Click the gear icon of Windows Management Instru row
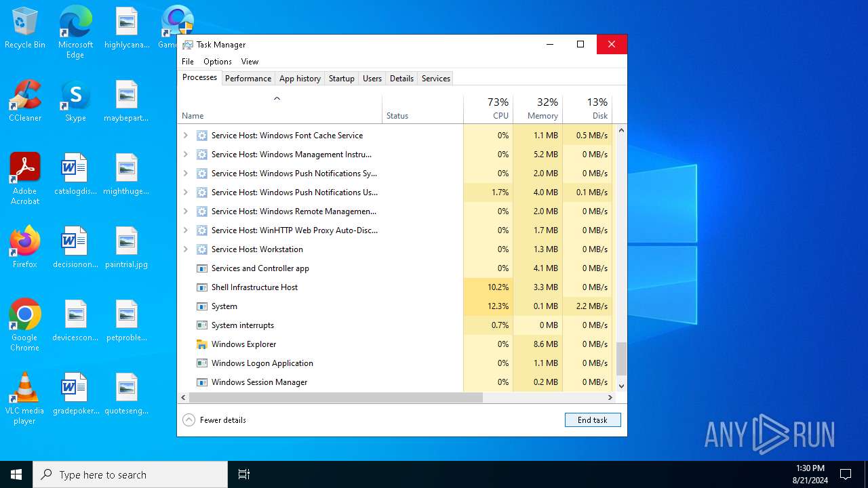The width and height of the screenshot is (868, 488). (201, 155)
